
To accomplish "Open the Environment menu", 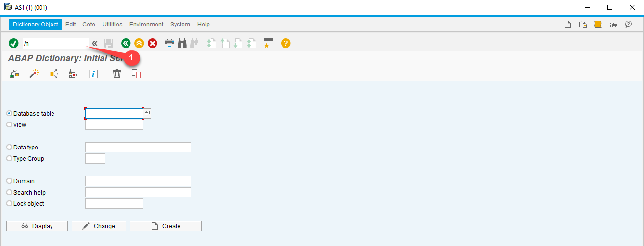I will pyautogui.click(x=146, y=25).
